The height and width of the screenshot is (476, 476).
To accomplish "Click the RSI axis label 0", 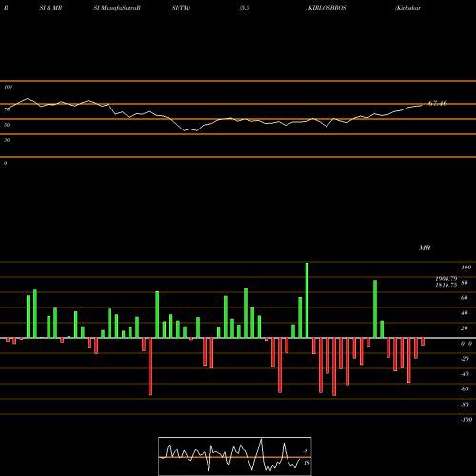I will [5, 163].
